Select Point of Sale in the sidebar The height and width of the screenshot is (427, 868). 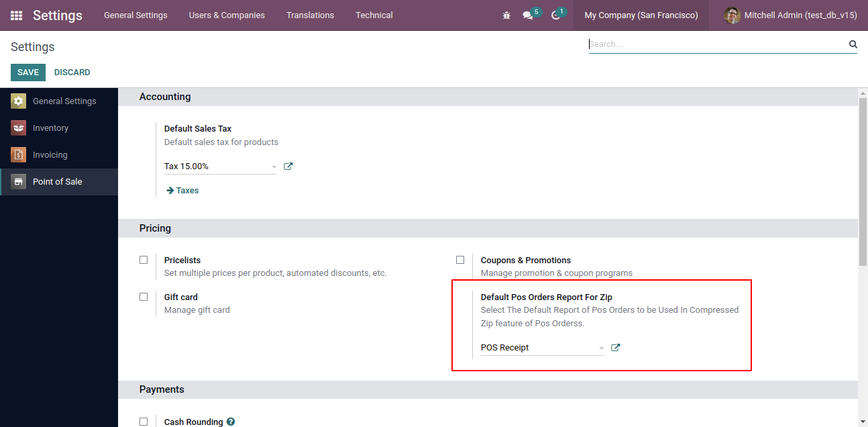[59, 181]
